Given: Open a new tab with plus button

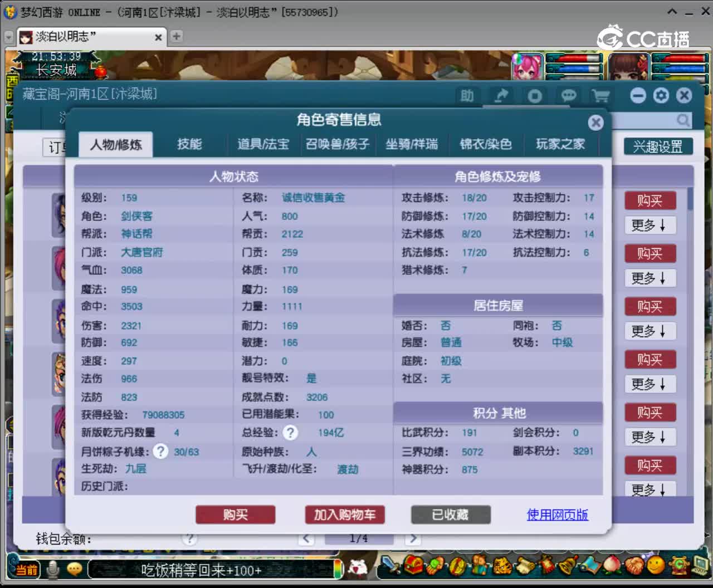Looking at the screenshot, I should pos(176,37).
